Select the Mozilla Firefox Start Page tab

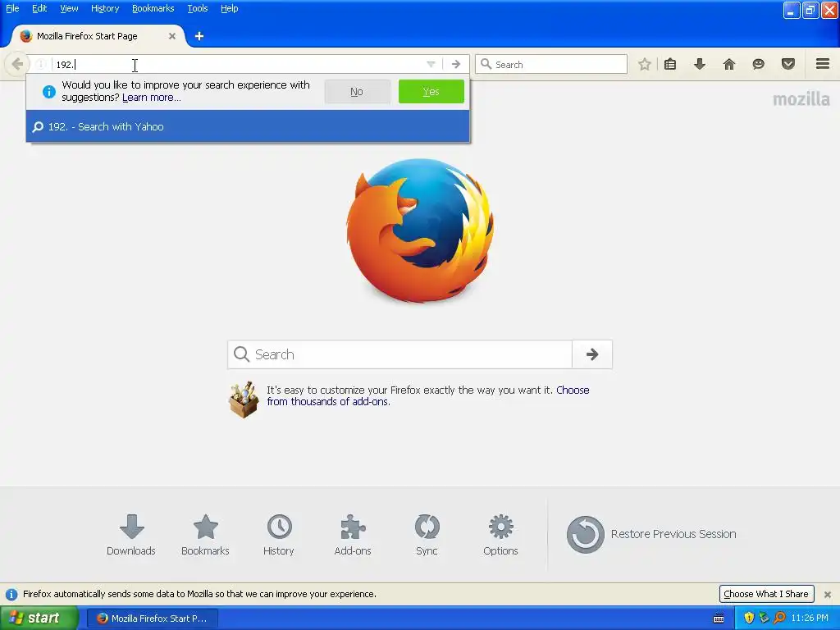(x=98, y=36)
